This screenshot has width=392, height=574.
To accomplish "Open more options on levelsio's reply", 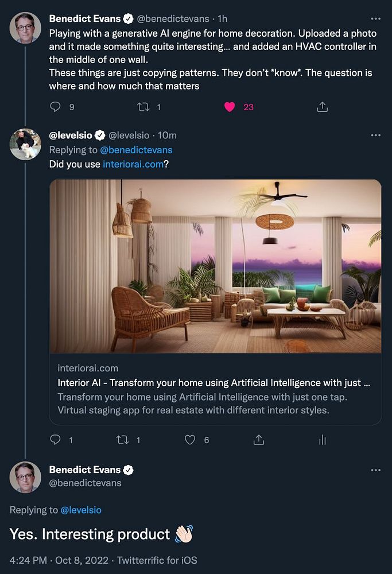I will [x=375, y=135].
